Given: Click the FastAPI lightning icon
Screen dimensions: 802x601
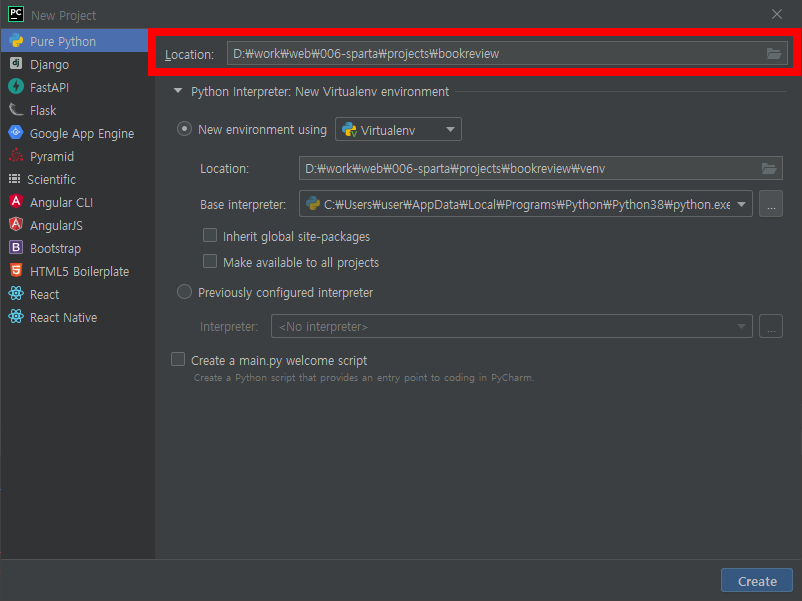Looking at the screenshot, I should [16, 86].
